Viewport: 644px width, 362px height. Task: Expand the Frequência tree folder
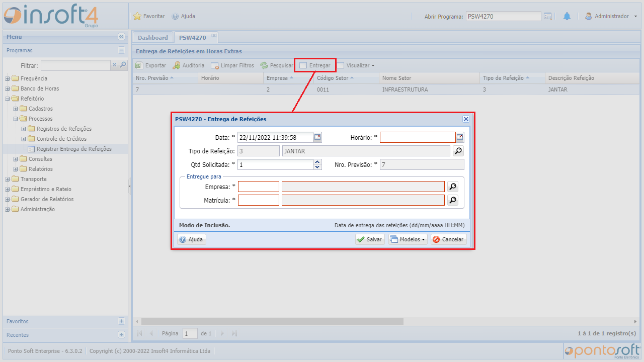(8, 78)
